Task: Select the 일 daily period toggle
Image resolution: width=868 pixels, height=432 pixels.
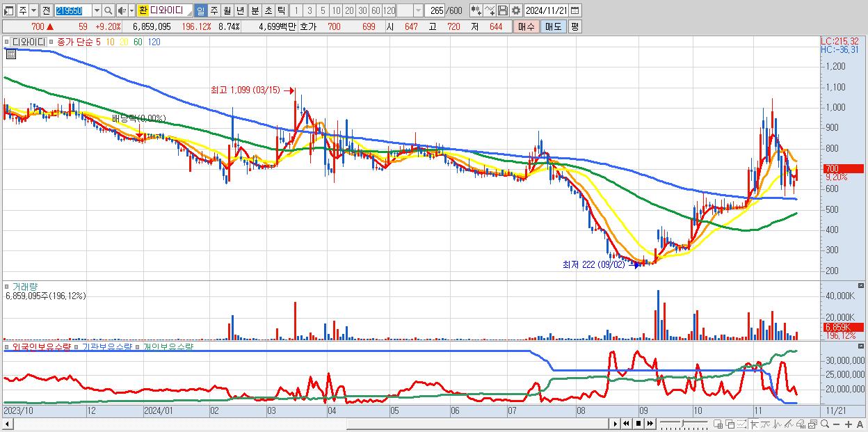Action: click(x=200, y=10)
